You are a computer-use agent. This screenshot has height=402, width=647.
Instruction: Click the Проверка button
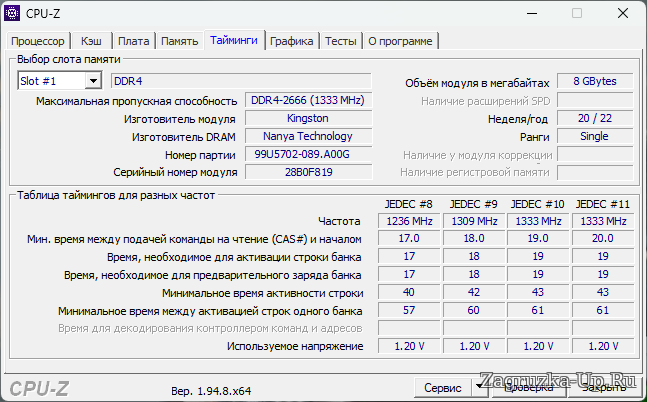click(x=528, y=387)
